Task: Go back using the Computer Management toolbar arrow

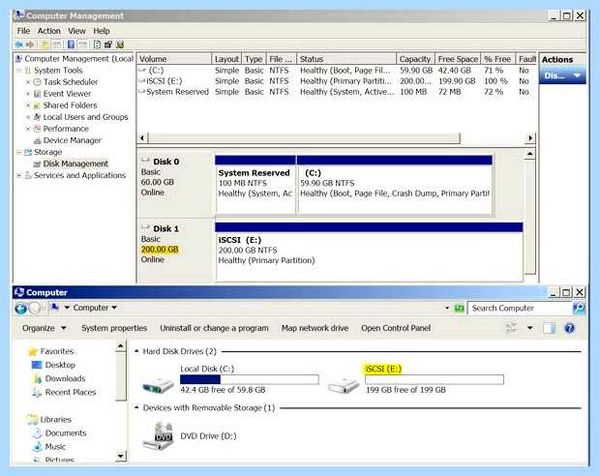Action: tap(19, 45)
